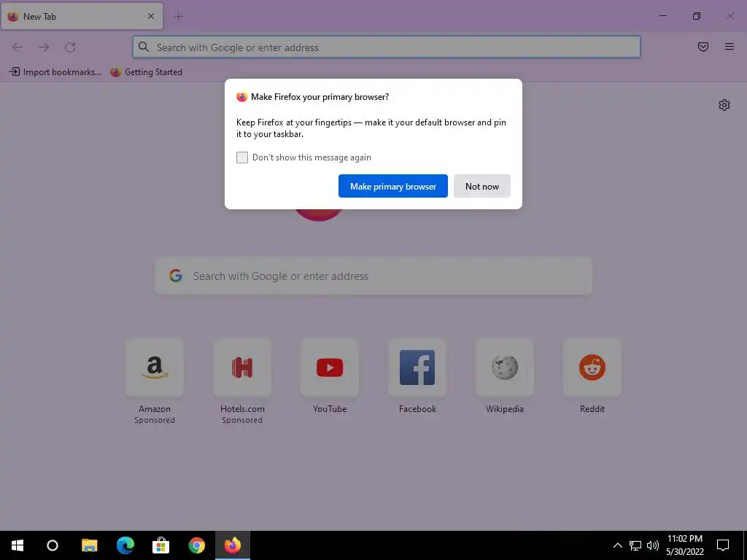The width and height of the screenshot is (747, 560).
Task: Open the Hotels.com sponsored shortcut tile
Action: click(x=242, y=367)
